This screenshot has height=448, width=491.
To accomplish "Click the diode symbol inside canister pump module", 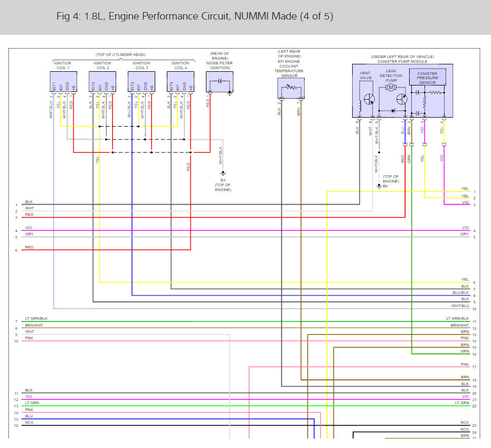I will pos(394,110).
